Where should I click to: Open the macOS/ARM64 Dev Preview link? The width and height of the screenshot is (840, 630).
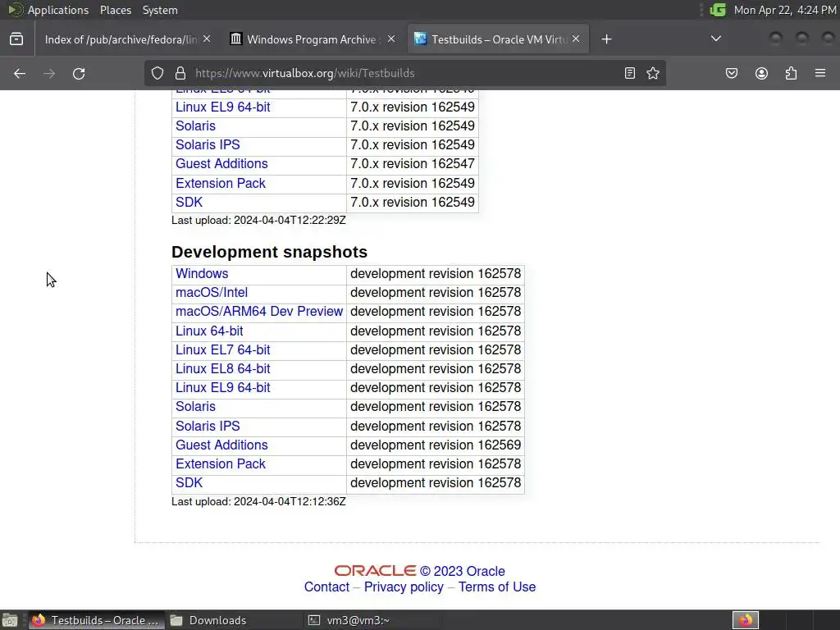(x=259, y=311)
